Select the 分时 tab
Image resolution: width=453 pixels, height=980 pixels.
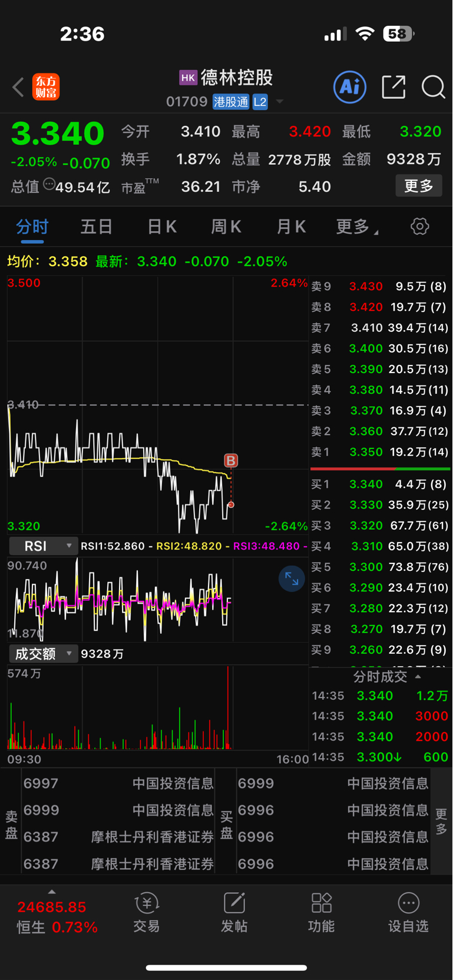click(32, 227)
